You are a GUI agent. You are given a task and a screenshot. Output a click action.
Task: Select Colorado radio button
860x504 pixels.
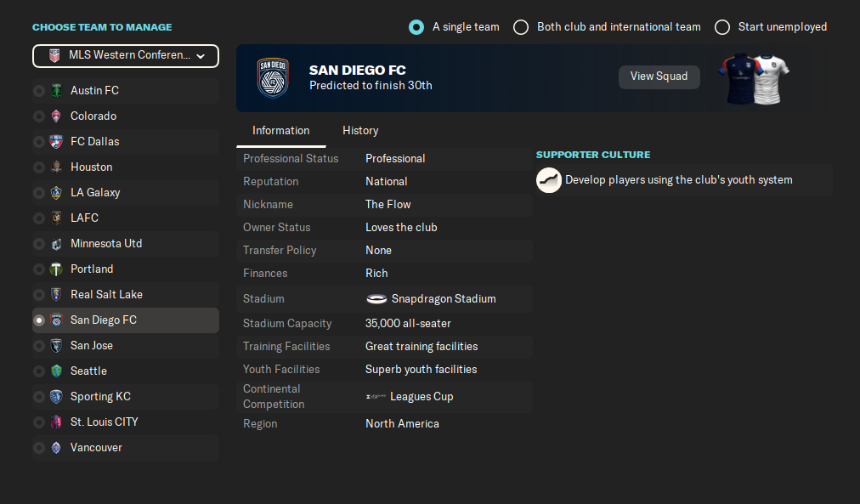(39, 116)
